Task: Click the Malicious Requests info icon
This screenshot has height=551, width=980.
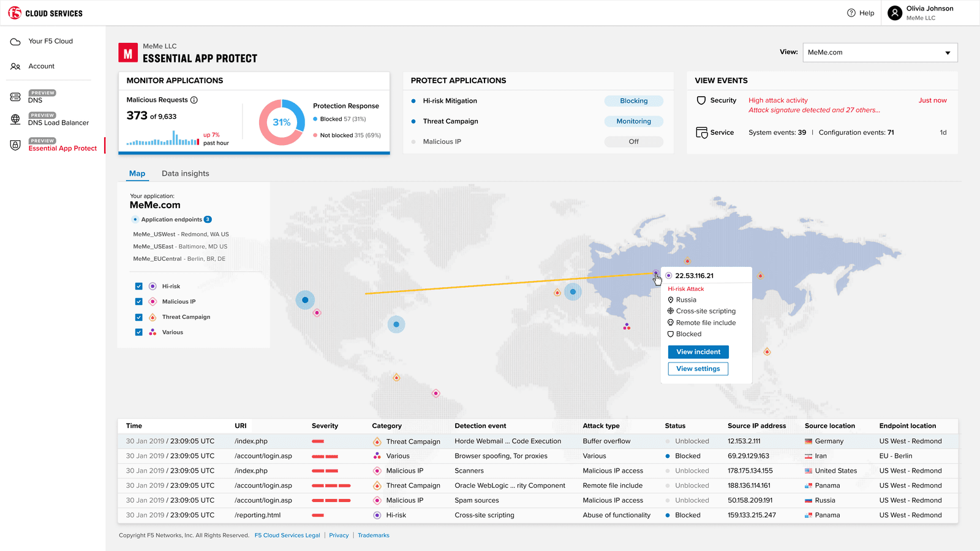Action: coord(194,99)
